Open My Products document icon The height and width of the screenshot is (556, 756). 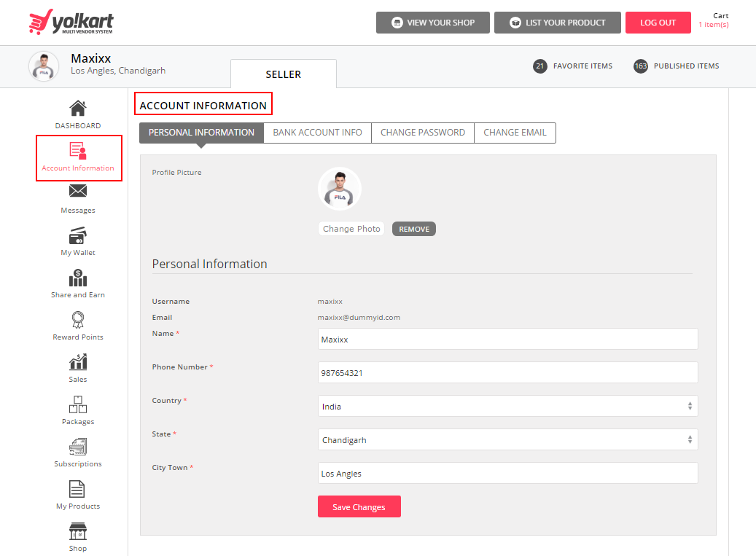[77, 489]
